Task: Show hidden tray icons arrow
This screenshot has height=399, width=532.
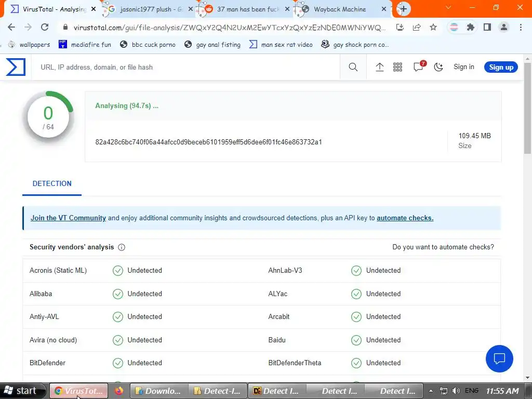Action: pyautogui.click(x=431, y=391)
